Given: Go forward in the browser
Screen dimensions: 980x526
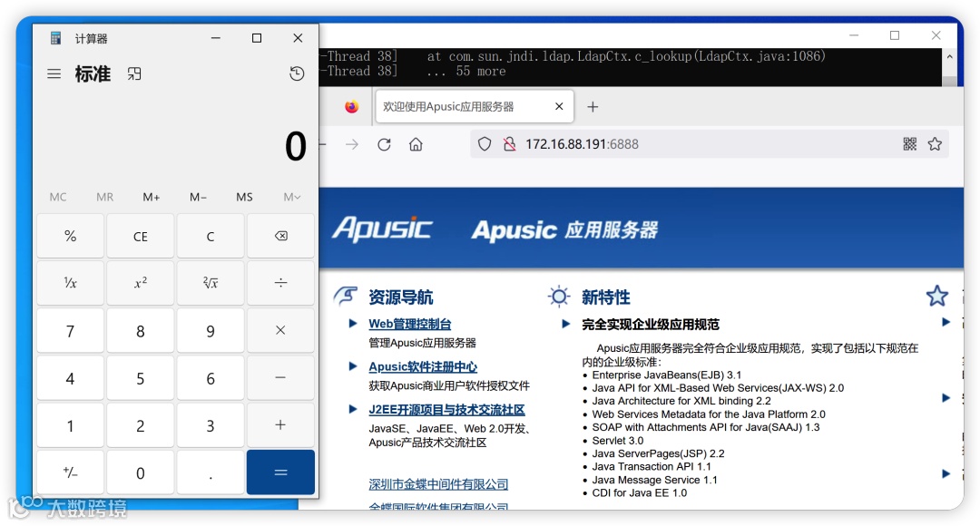Looking at the screenshot, I should pos(352,144).
